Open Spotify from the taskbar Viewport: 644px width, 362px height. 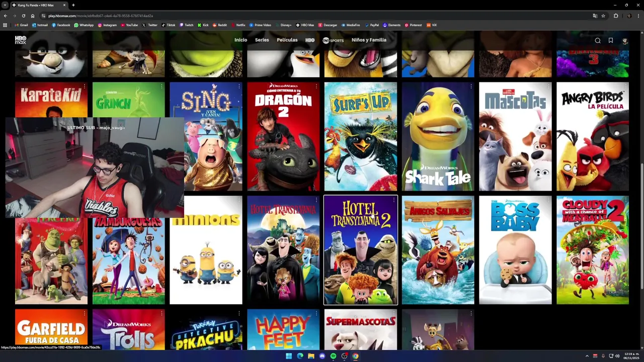point(333,356)
